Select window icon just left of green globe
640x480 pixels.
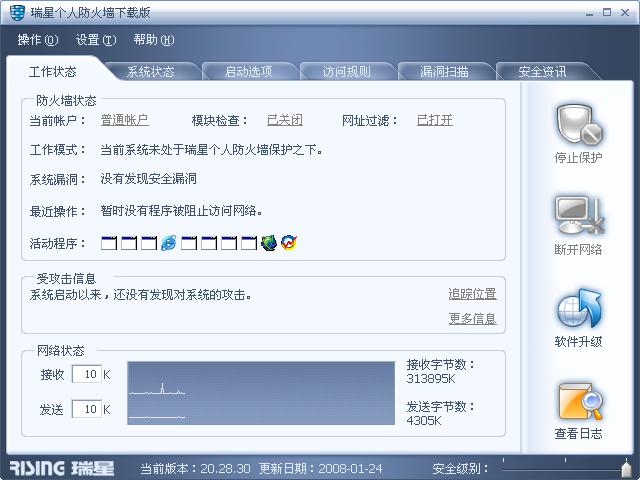249,243
